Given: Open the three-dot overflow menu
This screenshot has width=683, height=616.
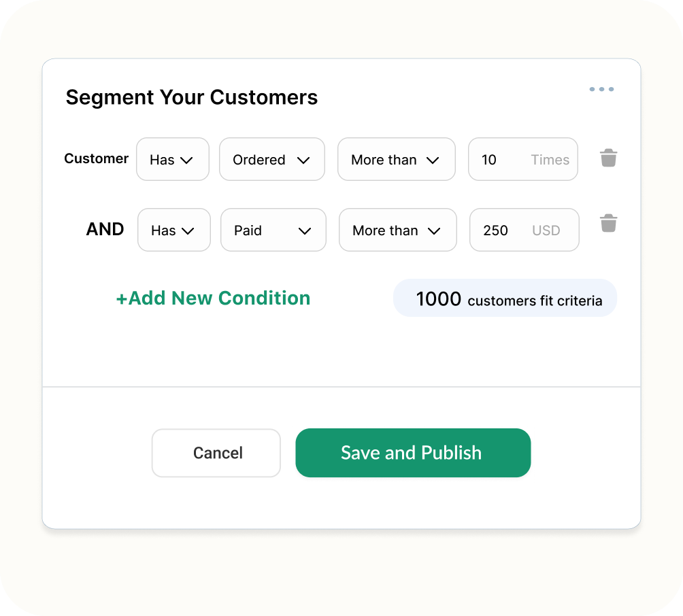Looking at the screenshot, I should point(601,88).
